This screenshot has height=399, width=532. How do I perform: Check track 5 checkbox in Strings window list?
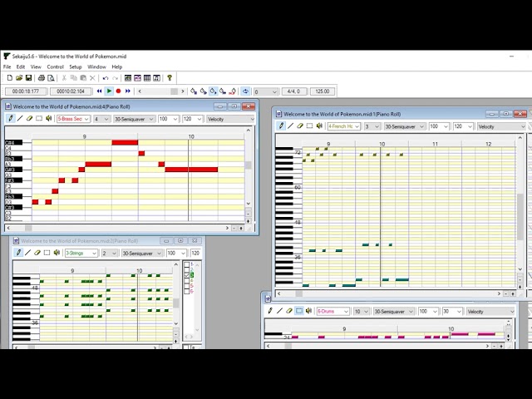186,286
